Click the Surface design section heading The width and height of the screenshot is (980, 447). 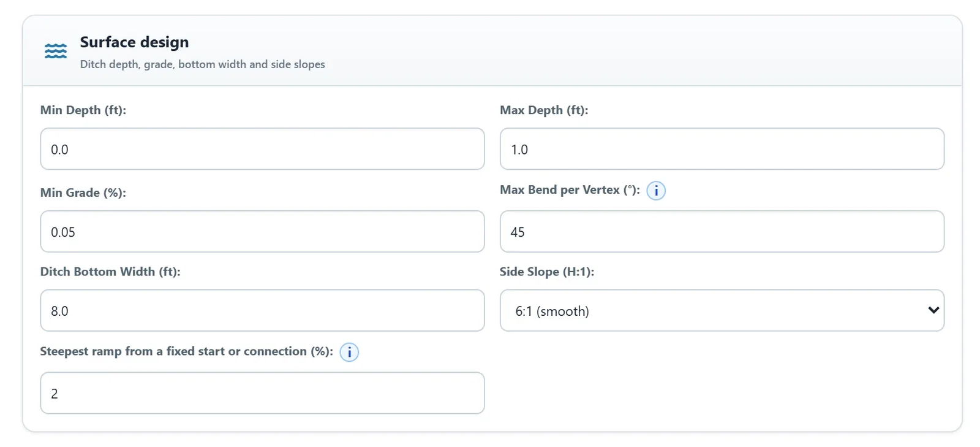pos(134,42)
